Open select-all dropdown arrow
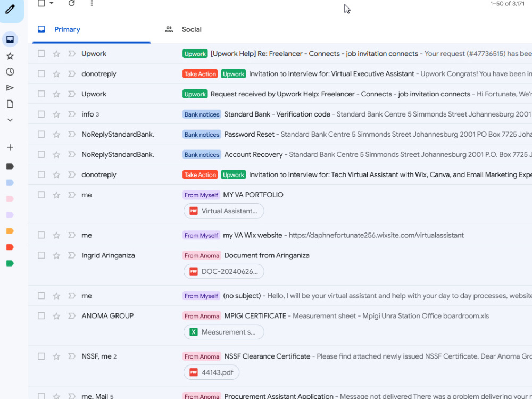 point(52,3)
